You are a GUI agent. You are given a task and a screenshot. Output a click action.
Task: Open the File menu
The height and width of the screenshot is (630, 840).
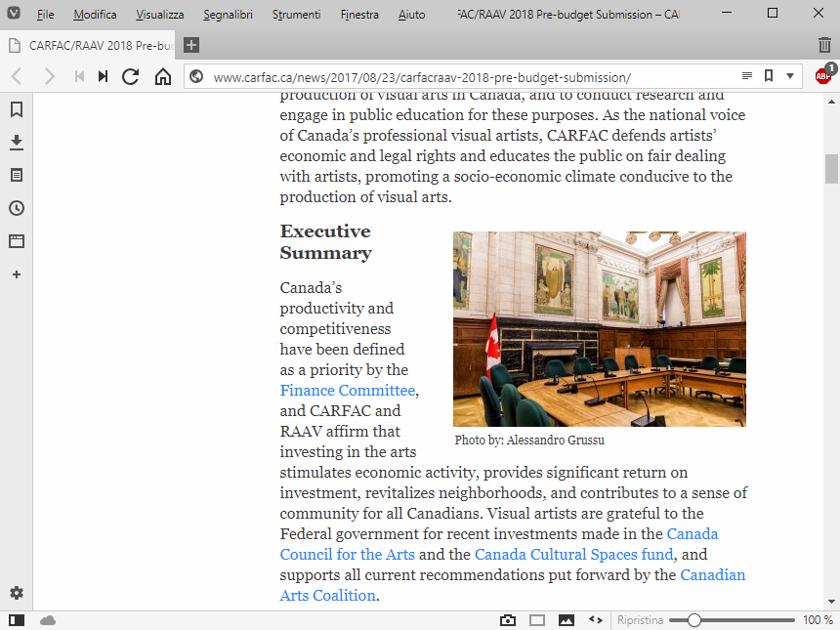tap(46, 15)
